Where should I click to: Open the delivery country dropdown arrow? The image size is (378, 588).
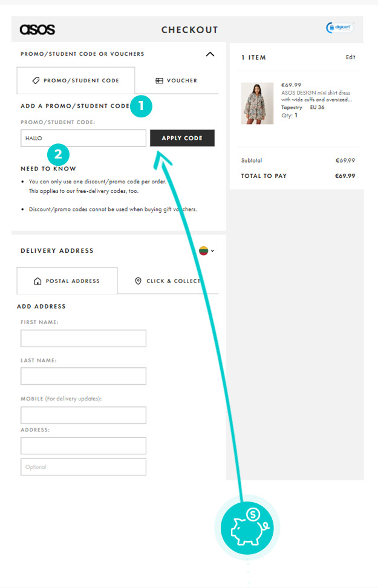pyautogui.click(x=213, y=250)
